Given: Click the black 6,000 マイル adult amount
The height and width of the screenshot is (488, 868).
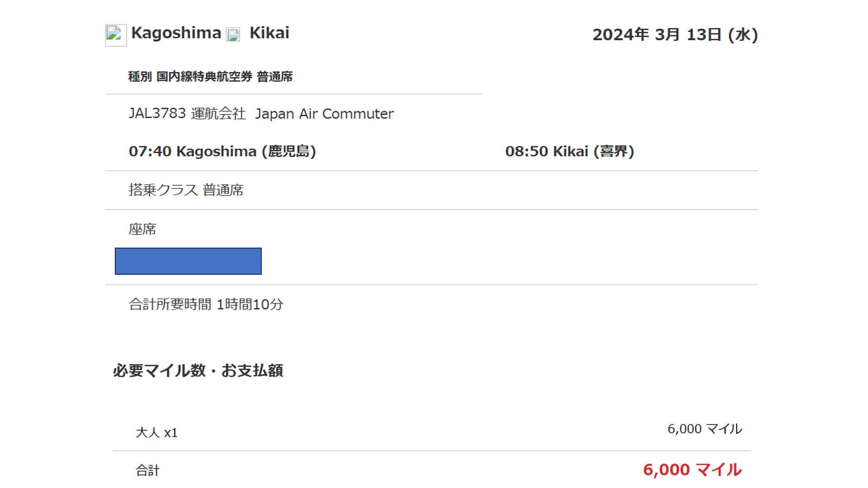Looking at the screenshot, I should coord(704,429).
